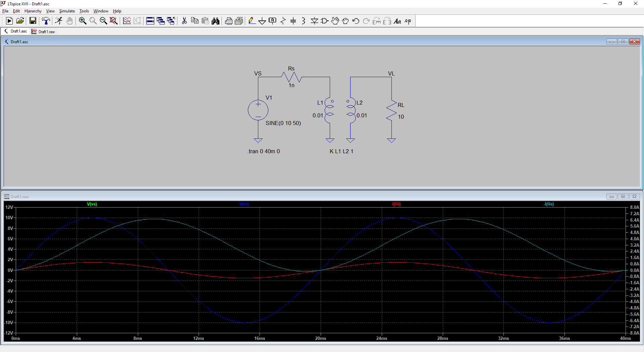Click the SPICE directive .op icon
Screen dimensions: 644x352
click(408, 21)
